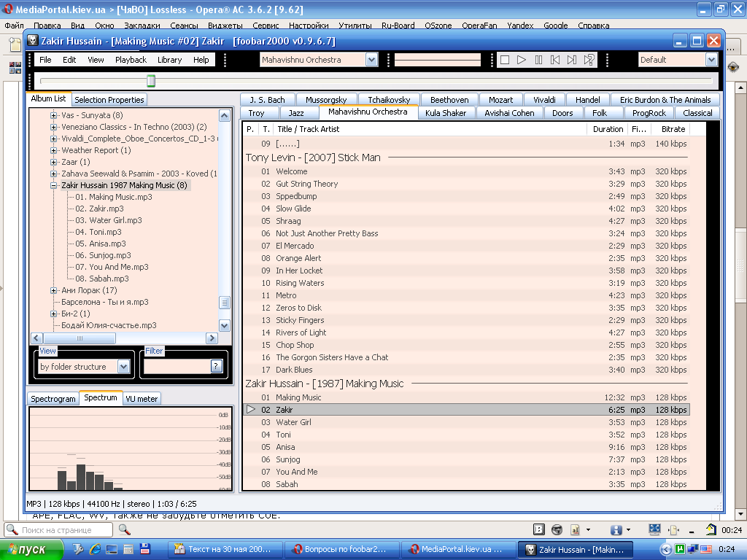Image resolution: width=747 pixels, height=560 pixels.
Task: Open Opera's Закладки menu
Action: pos(142,26)
